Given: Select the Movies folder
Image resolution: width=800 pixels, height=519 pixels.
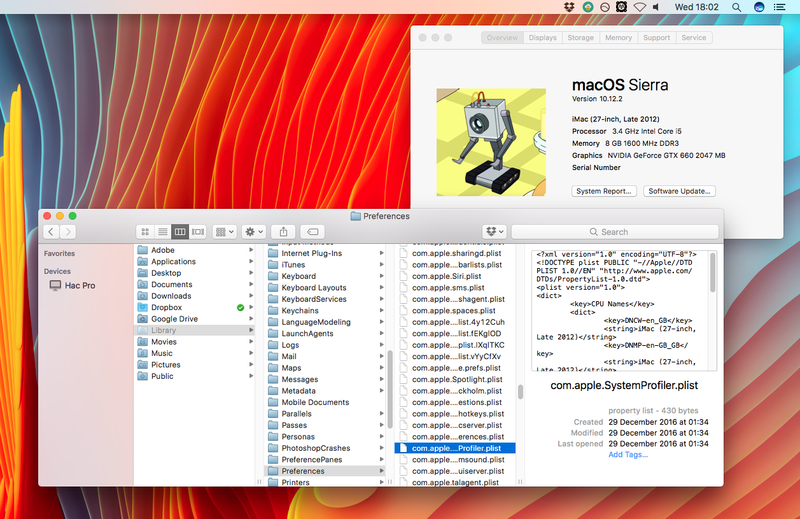Looking at the screenshot, I should click(195, 341).
